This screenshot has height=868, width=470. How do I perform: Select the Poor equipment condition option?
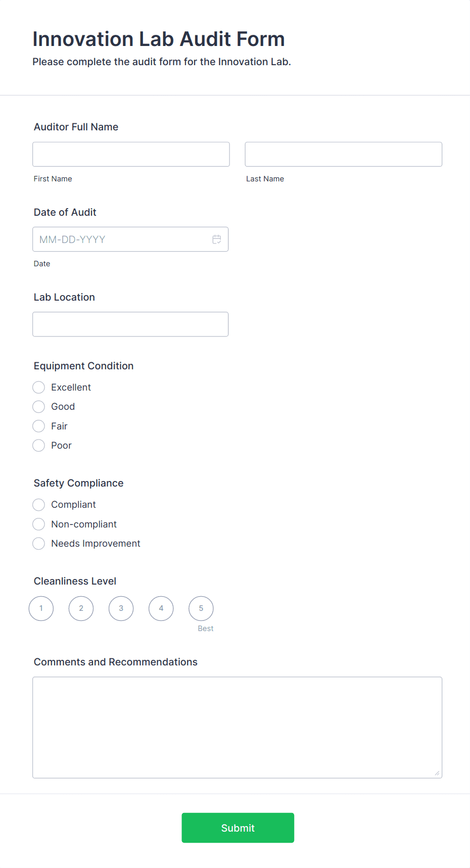[x=38, y=445]
